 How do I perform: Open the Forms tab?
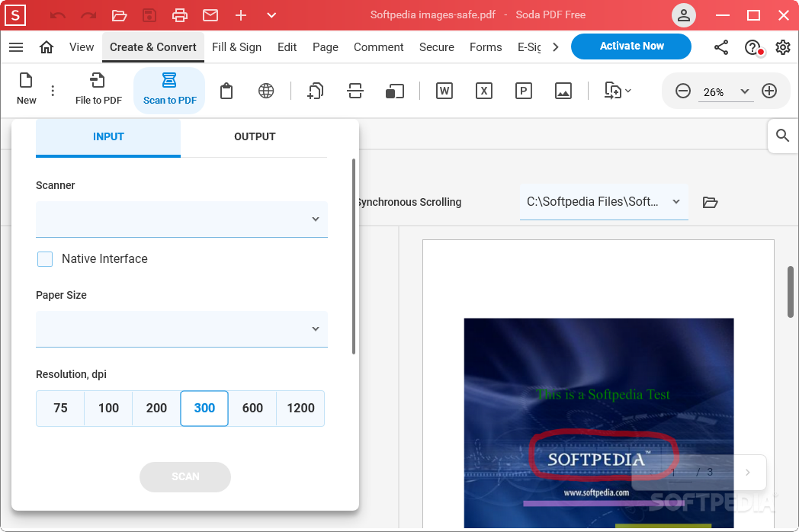pyautogui.click(x=486, y=47)
